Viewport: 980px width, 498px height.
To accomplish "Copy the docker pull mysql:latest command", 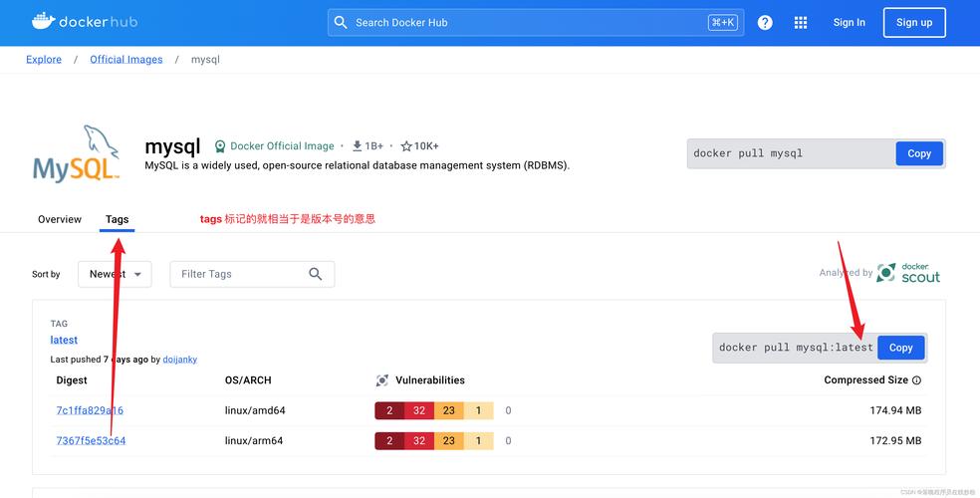I will [900, 348].
